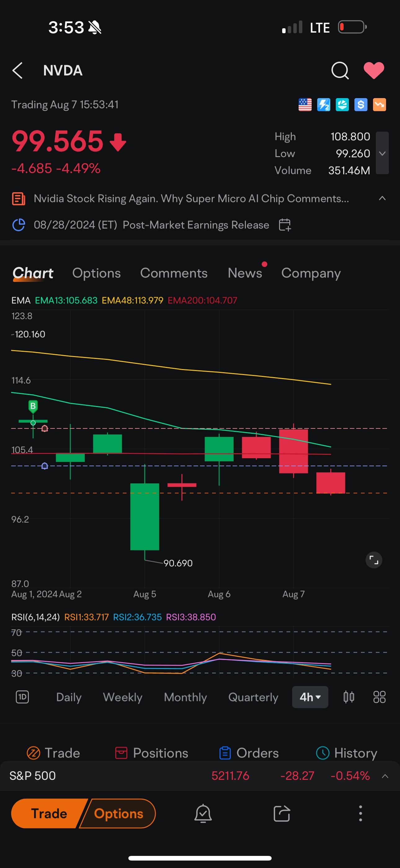This screenshot has width=400, height=868.
Task: Tap the tall green Aug 5 candle
Action: click(x=145, y=516)
